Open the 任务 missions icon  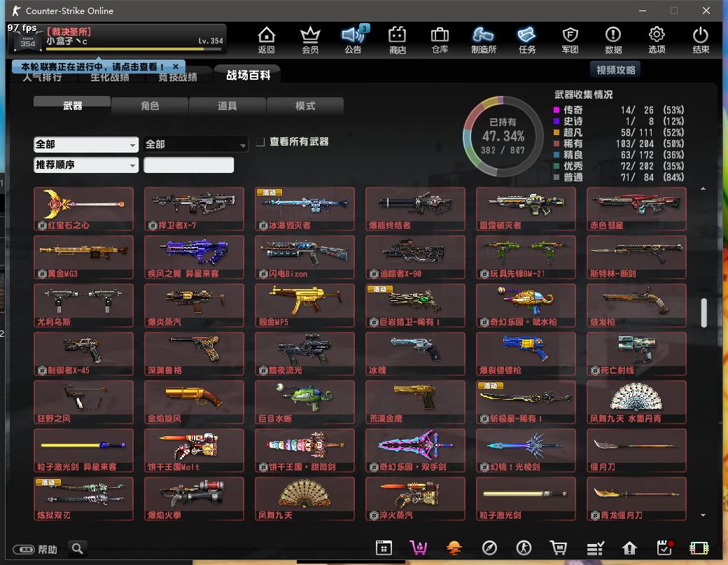(526, 39)
